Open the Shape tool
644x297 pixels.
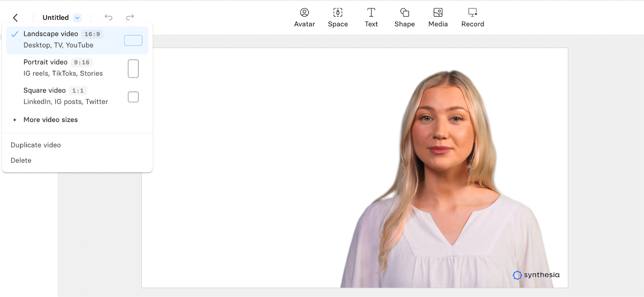tap(405, 18)
